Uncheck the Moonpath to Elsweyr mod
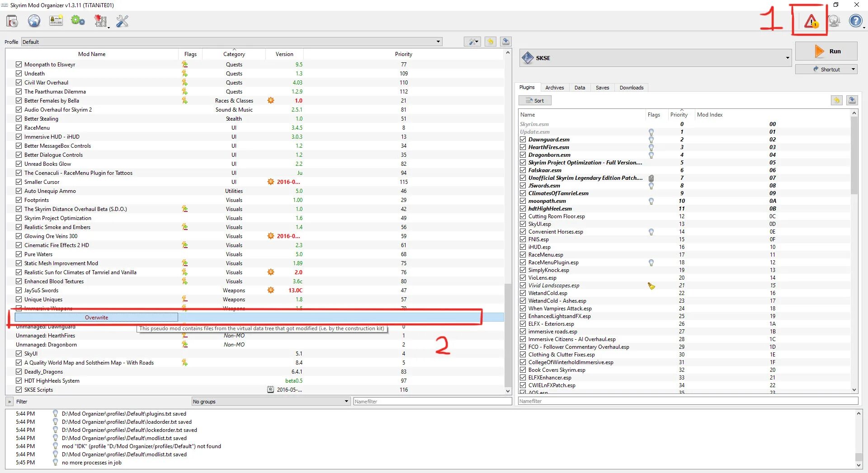The image size is (868, 473). tap(19, 64)
